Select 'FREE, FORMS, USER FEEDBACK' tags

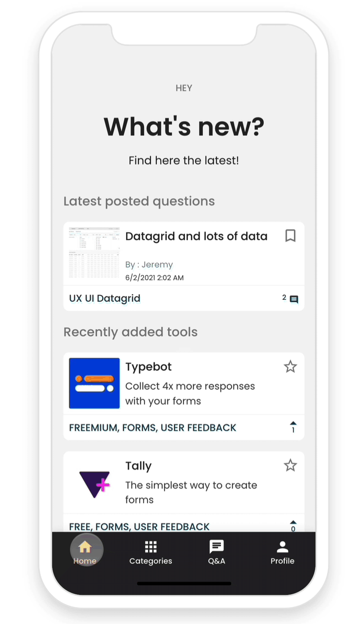(139, 527)
